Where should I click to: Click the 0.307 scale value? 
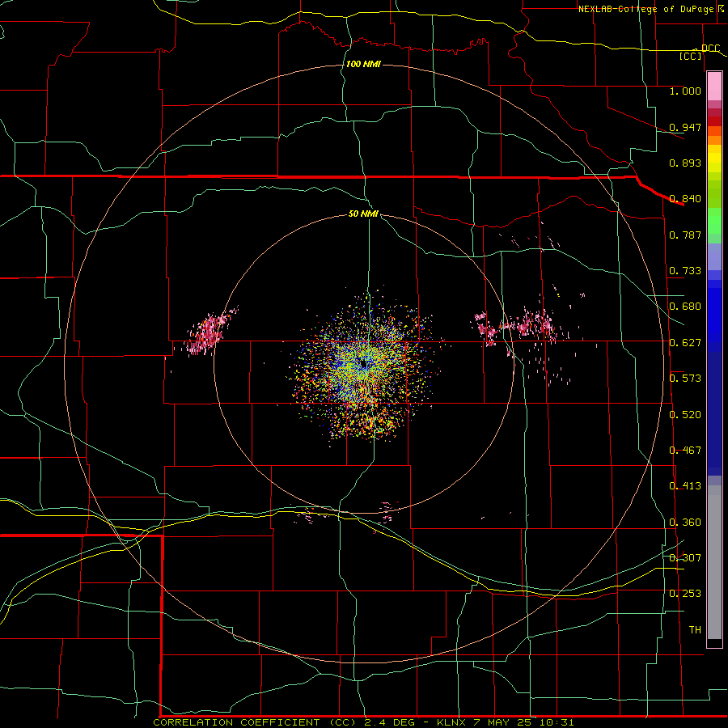point(685,558)
